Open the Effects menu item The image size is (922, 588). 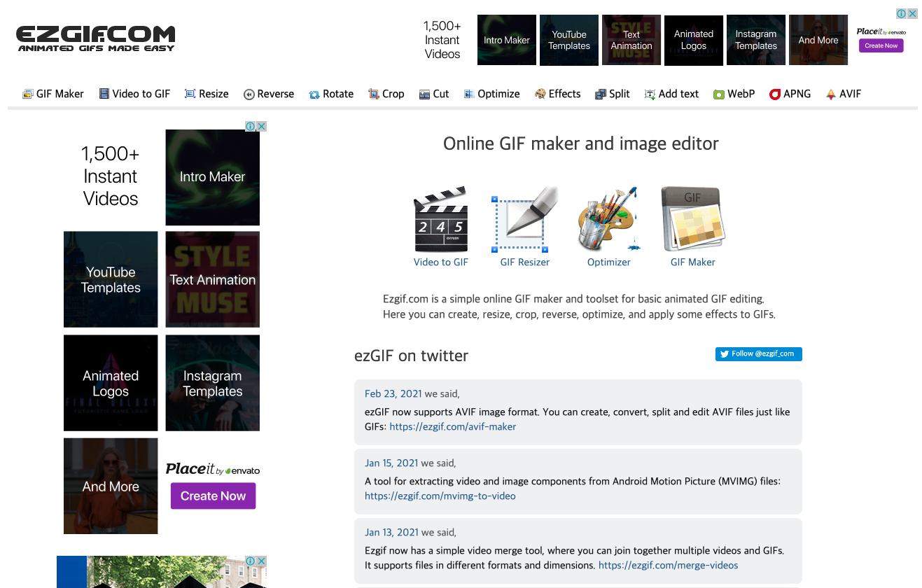pyautogui.click(x=558, y=94)
